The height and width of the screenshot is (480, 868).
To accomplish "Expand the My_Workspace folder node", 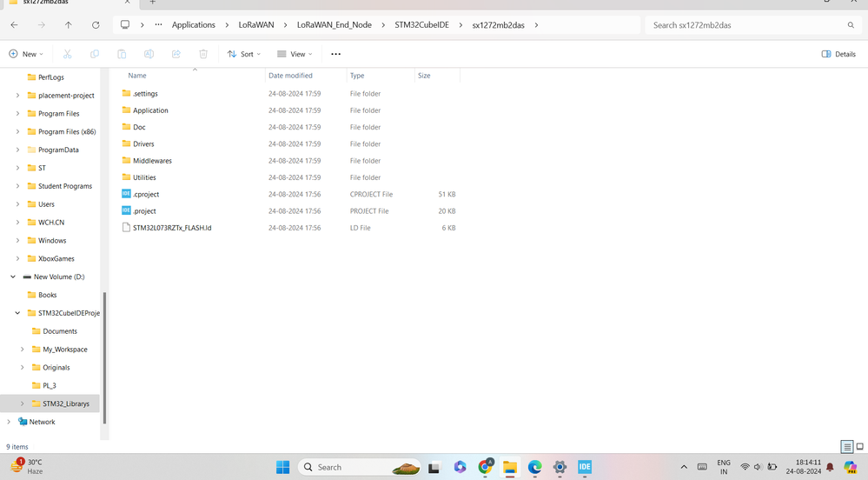I will (x=22, y=350).
